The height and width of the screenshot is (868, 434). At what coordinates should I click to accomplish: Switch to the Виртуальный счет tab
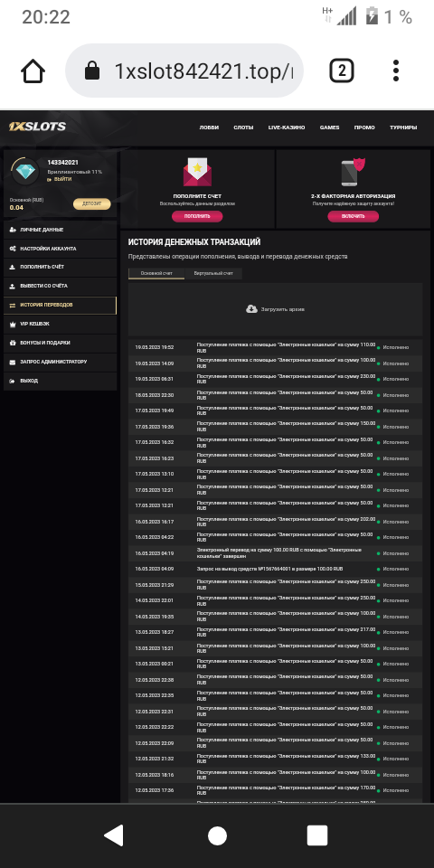(213, 273)
